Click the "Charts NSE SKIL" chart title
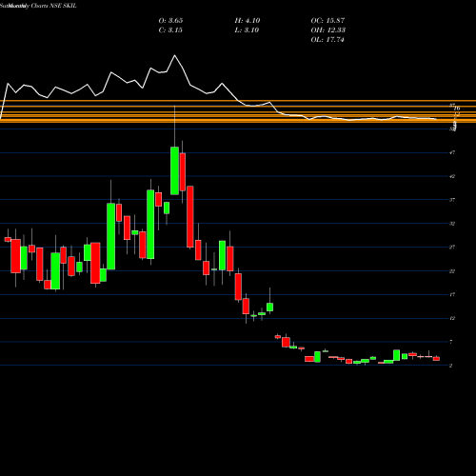 click(x=54, y=6)
